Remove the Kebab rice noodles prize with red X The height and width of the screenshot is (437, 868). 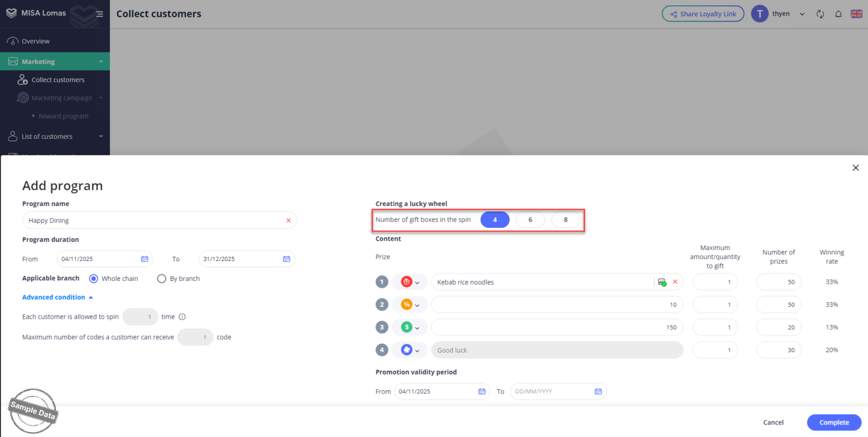point(675,282)
